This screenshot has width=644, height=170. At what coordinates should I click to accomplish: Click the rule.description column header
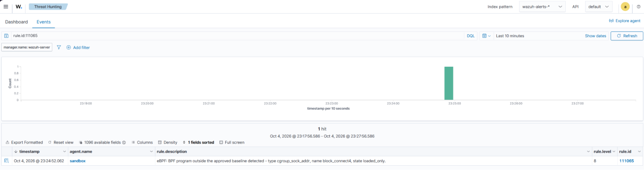[x=172, y=151]
